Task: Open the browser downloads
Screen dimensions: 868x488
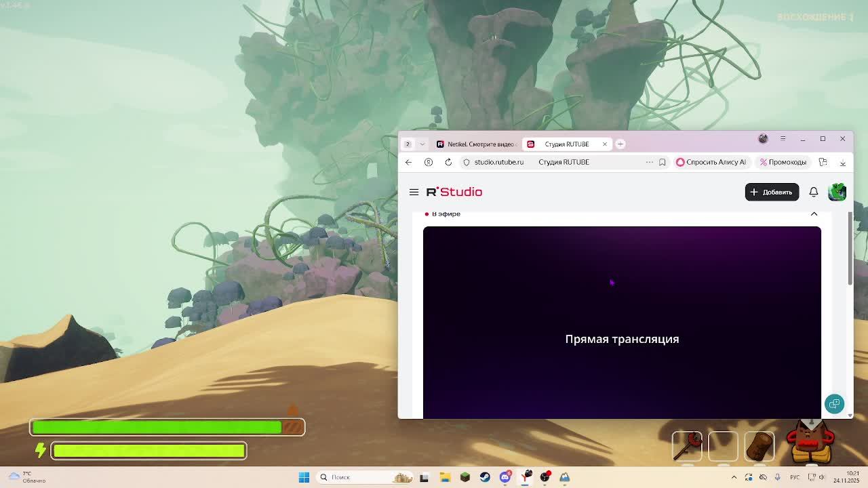Action: point(843,162)
